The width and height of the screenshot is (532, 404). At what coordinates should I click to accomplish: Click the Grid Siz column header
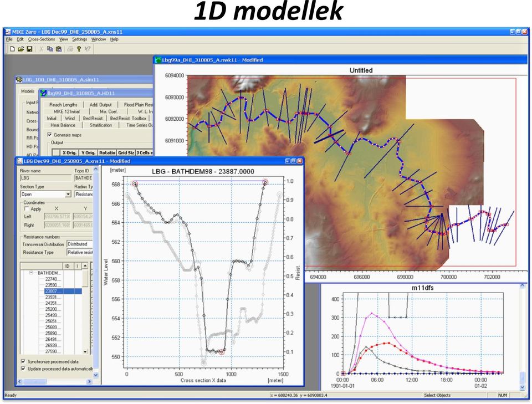click(x=126, y=153)
